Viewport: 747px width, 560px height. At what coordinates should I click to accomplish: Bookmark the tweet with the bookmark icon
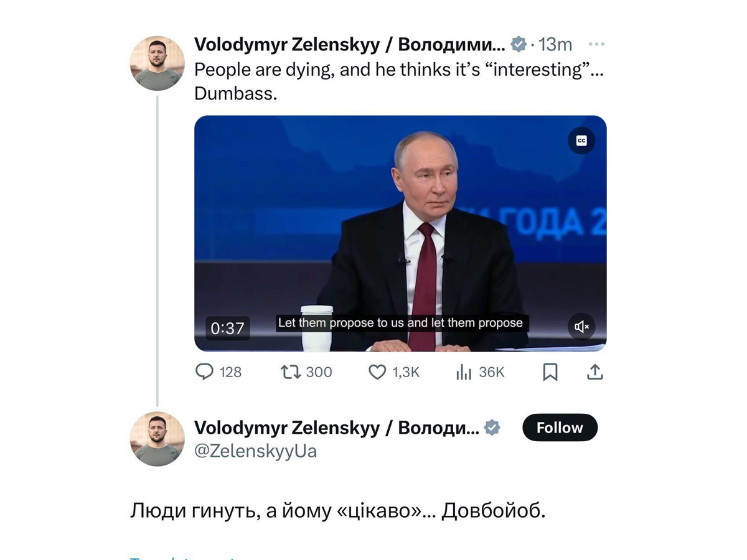(550, 371)
